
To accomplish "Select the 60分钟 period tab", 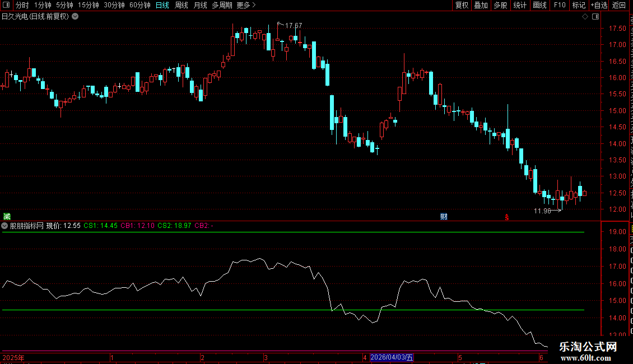I will [x=140, y=5].
